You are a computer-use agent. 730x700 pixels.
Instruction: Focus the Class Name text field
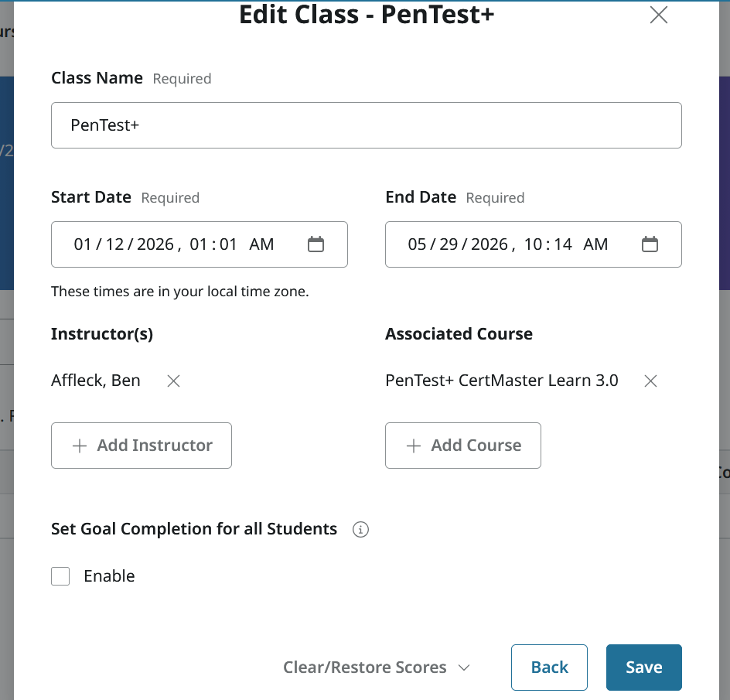366,125
